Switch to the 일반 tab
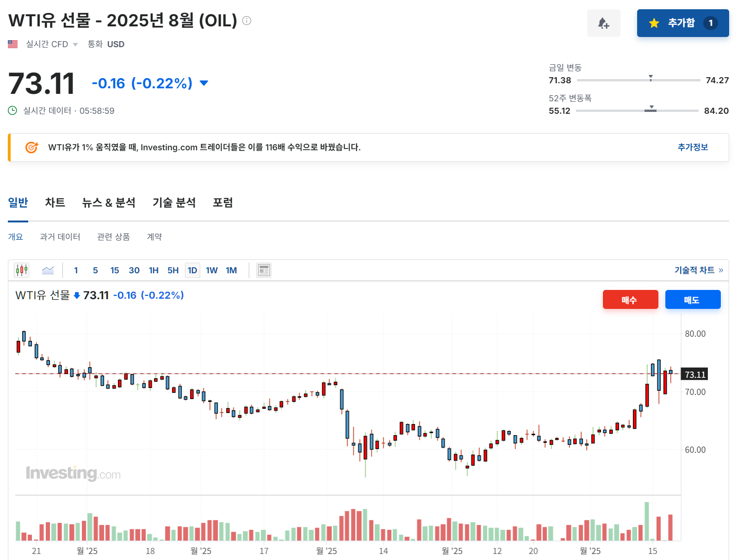Image resolution: width=737 pixels, height=560 pixels. [x=18, y=203]
